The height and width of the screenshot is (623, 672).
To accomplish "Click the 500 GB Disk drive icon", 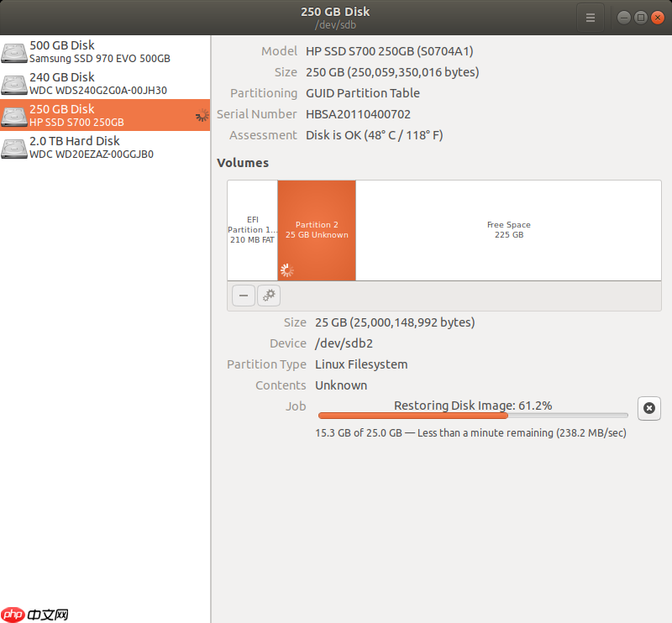I will coord(14,52).
